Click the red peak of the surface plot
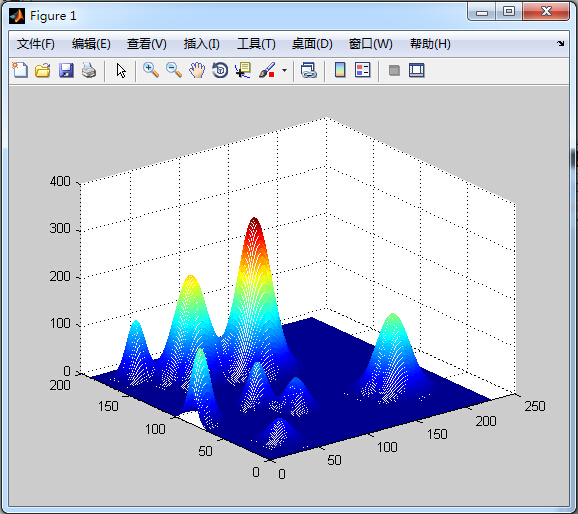Image resolution: width=578 pixels, height=514 pixels. pos(254,223)
